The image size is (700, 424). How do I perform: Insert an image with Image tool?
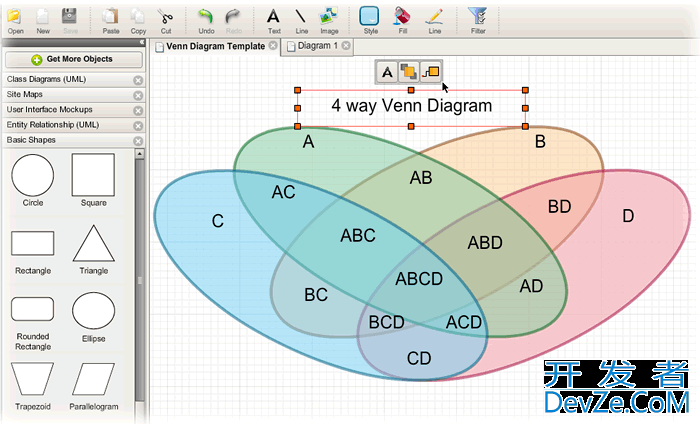(x=328, y=19)
